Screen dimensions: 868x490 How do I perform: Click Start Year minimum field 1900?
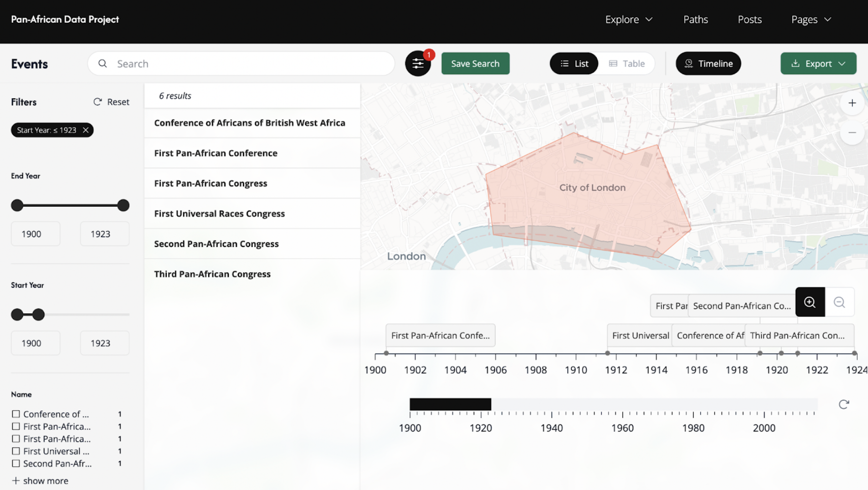tap(35, 343)
